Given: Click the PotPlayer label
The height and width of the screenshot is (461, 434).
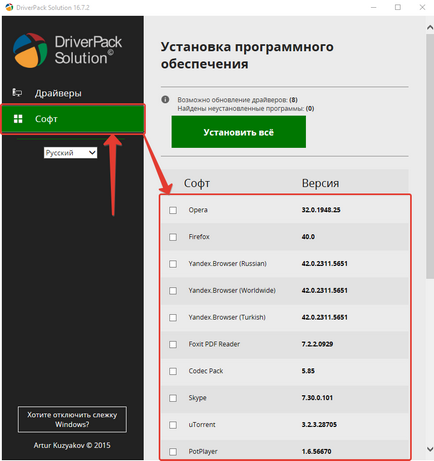Looking at the screenshot, I should tap(203, 452).
